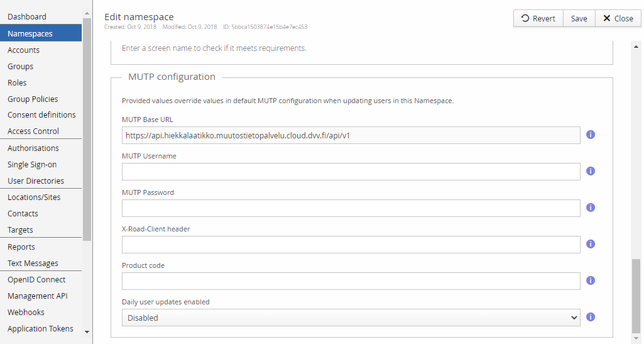Open Daily user updates enabled dropdown
The width and height of the screenshot is (644, 344).
pos(351,318)
